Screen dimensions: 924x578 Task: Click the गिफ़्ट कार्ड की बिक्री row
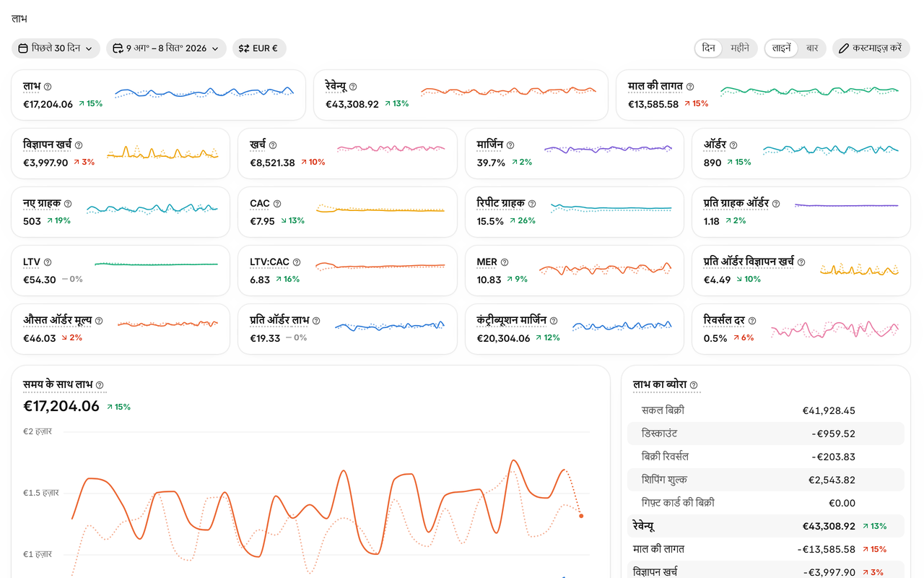pos(766,503)
